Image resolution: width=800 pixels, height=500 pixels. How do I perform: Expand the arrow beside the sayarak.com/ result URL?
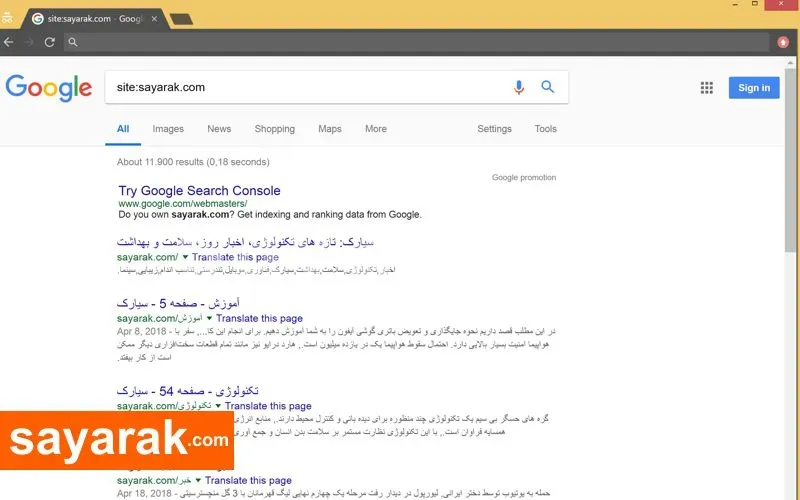point(185,257)
